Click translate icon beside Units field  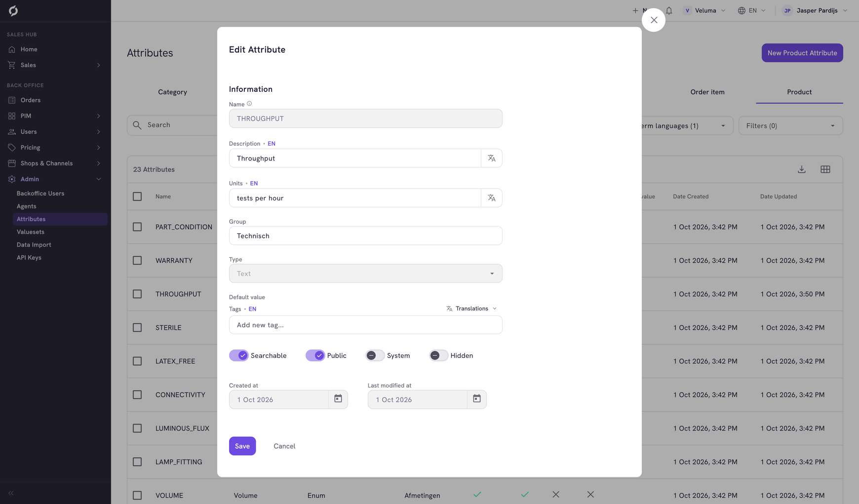[x=492, y=198]
